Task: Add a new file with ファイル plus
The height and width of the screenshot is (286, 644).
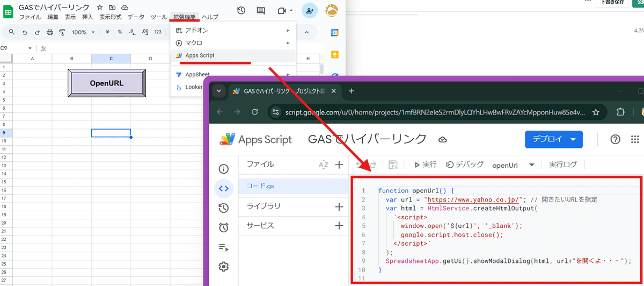Action: 339,165
